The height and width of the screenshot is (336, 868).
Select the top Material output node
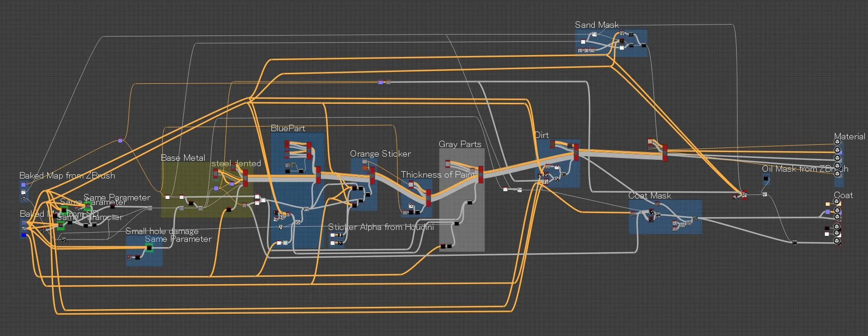(x=837, y=142)
